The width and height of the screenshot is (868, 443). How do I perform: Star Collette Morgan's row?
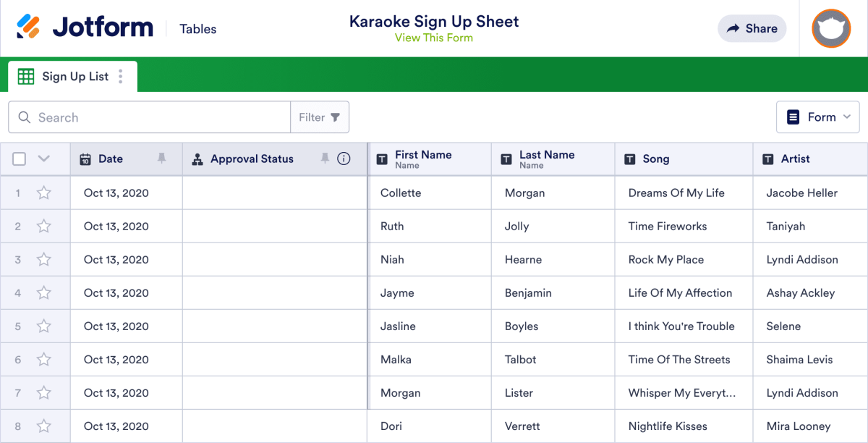click(x=43, y=193)
